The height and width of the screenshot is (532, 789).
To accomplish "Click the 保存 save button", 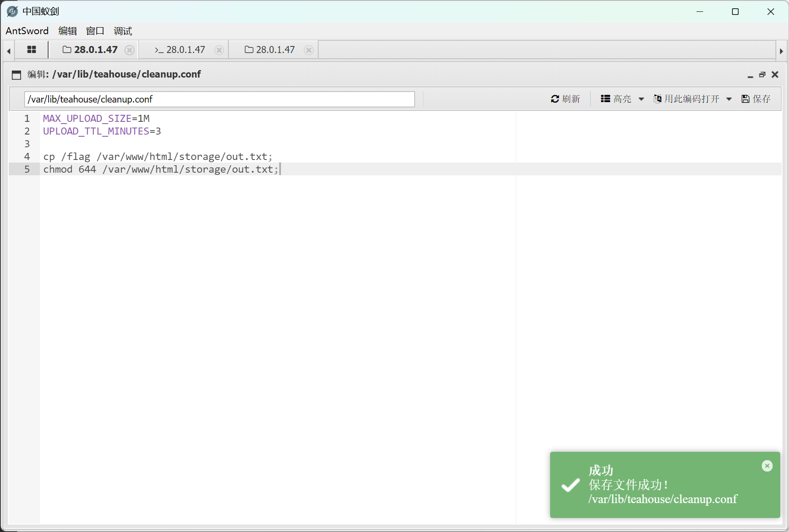I will pyautogui.click(x=756, y=99).
